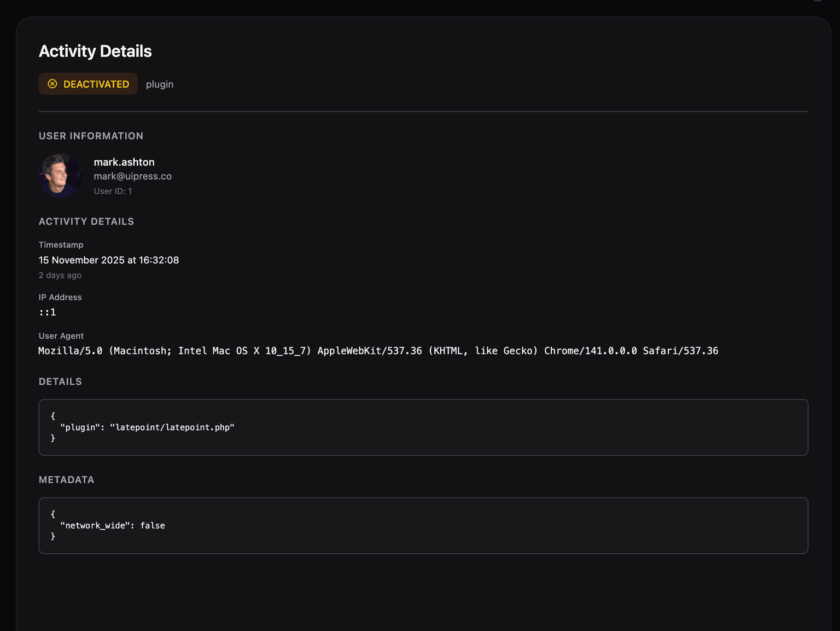
Task: Click mark.ashton's profile avatar
Action: click(61, 176)
